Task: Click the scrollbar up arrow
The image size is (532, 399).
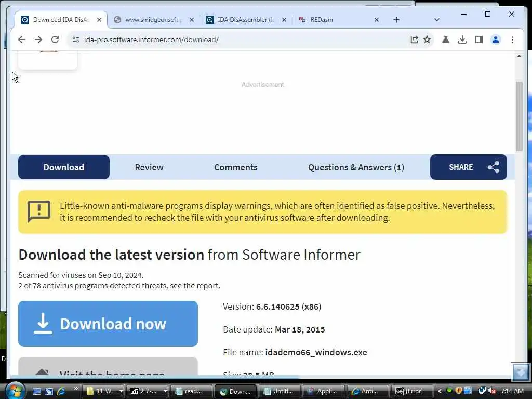Action: pyautogui.click(x=519, y=56)
